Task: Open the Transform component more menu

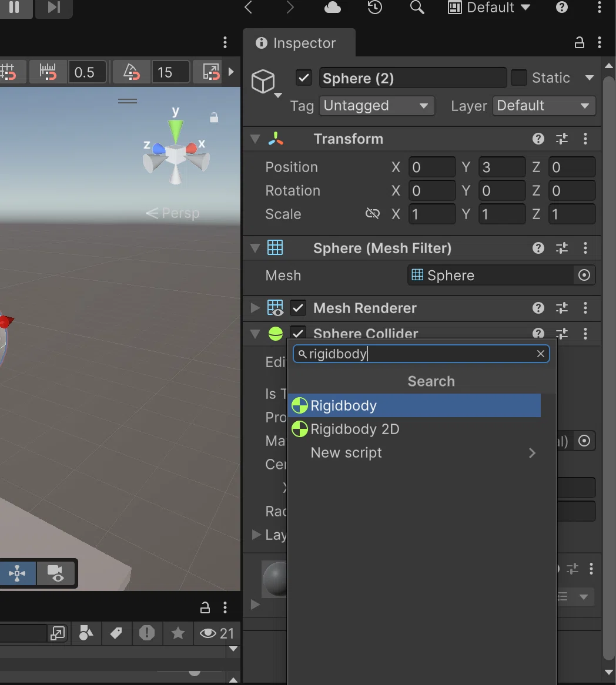Action: tap(585, 139)
